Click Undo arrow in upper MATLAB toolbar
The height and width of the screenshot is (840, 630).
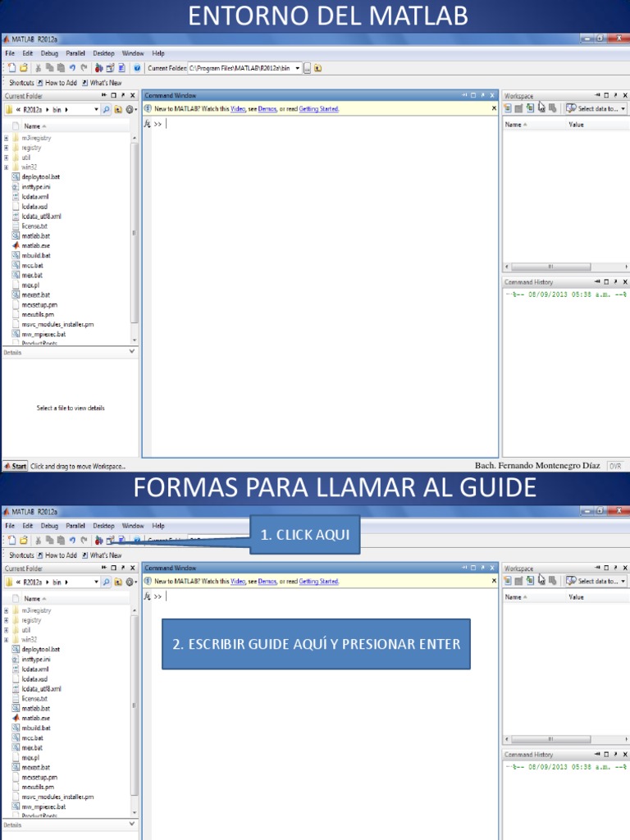72,68
